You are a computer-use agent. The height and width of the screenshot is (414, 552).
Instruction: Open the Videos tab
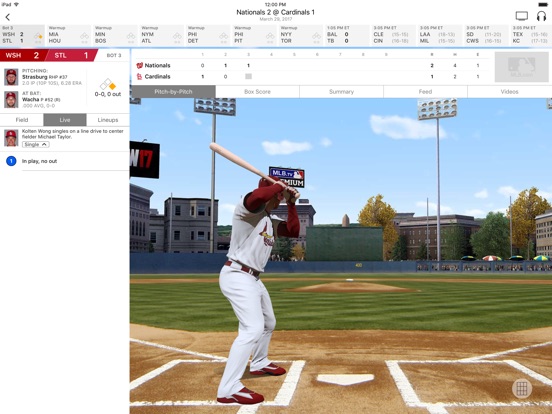pyautogui.click(x=509, y=92)
